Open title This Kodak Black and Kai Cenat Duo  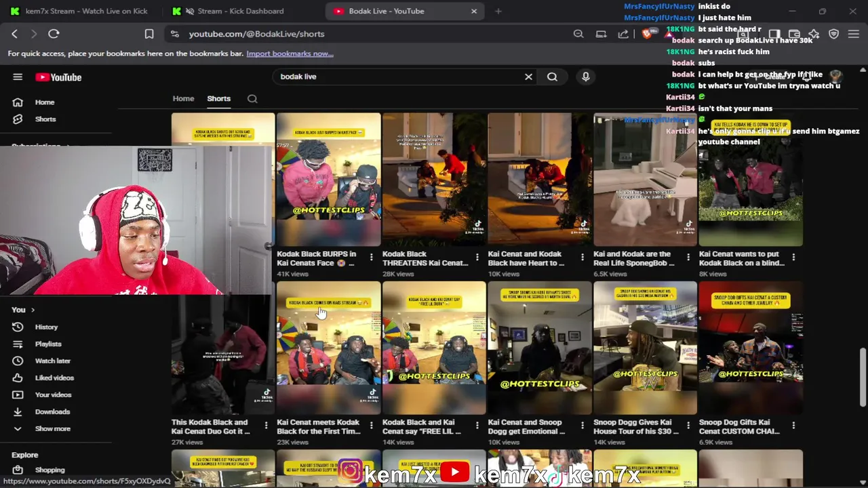pyautogui.click(x=211, y=426)
